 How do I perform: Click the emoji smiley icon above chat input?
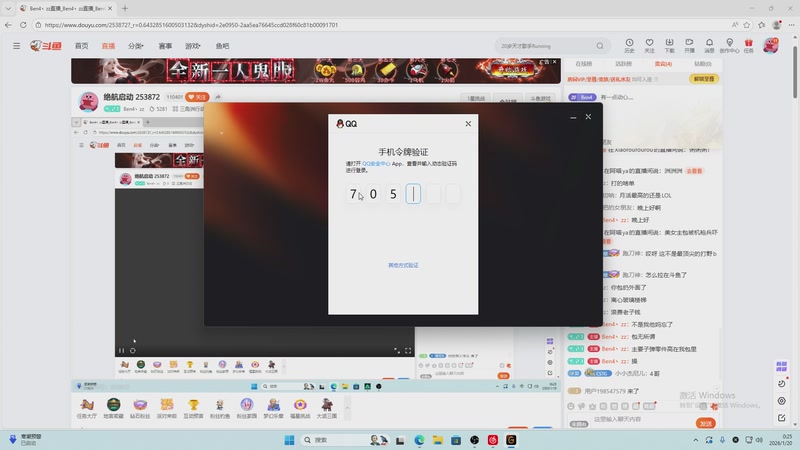coord(570,407)
